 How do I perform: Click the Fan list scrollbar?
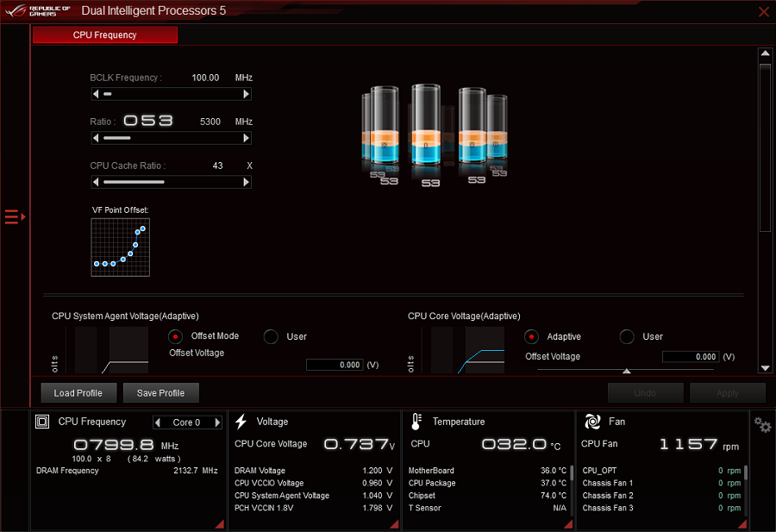tap(746, 473)
